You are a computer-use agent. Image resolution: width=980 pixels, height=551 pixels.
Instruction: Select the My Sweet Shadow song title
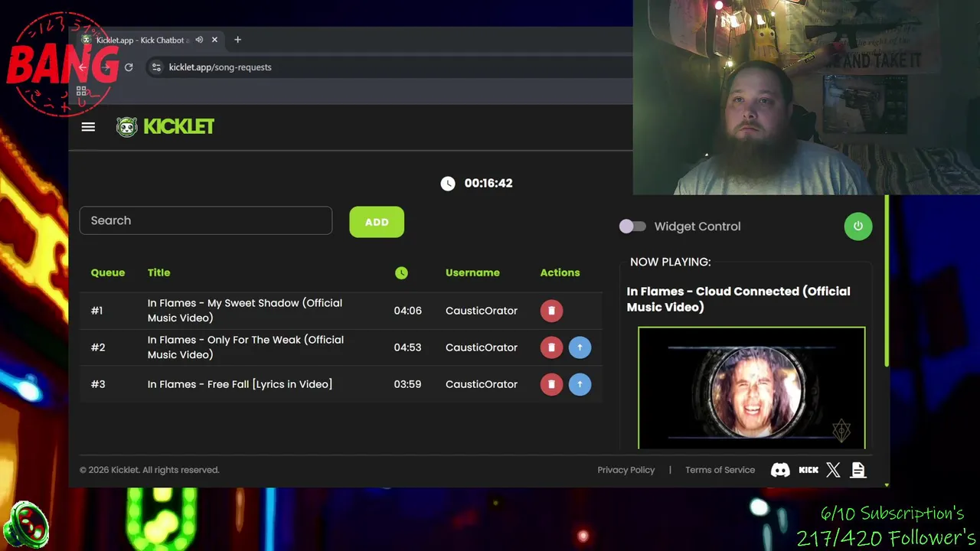click(x=245, y=311)
